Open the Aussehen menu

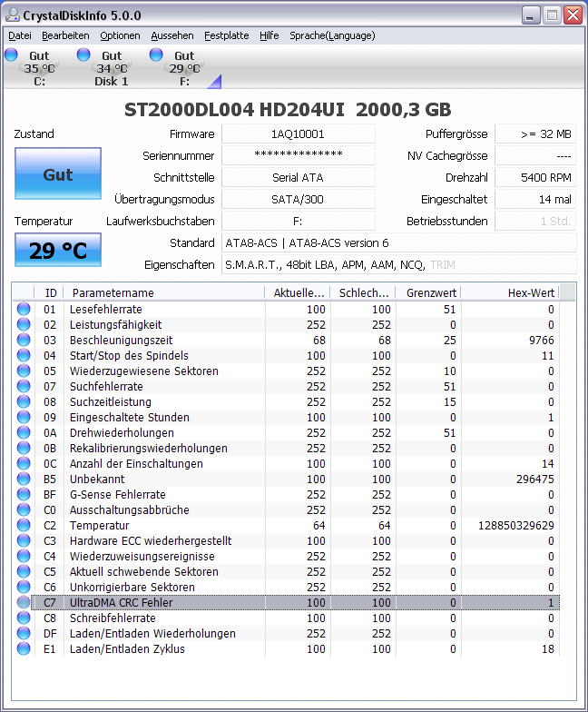tap(172, 35)
